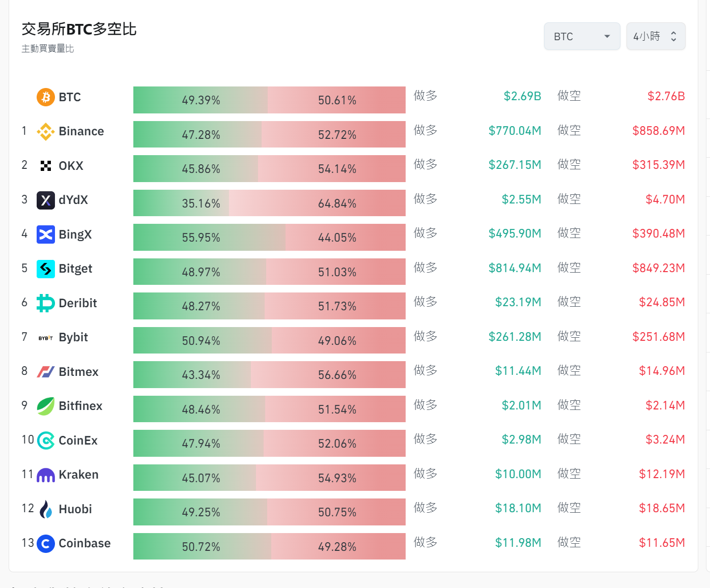Click the BingX exchange logo
710x588 pixels.
[x=46, y=234]
